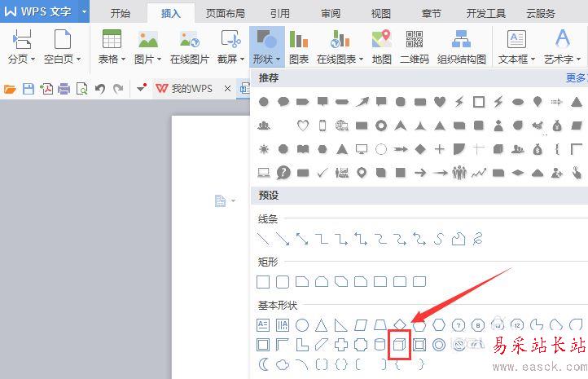588x379 pixels.
Task: Save document with the save icon
Action: tap(29, 89)
